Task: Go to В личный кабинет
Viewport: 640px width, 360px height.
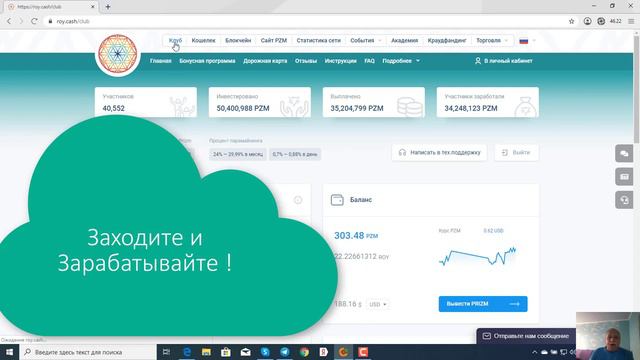Action: pyautogui.click(x=504, y=61)
